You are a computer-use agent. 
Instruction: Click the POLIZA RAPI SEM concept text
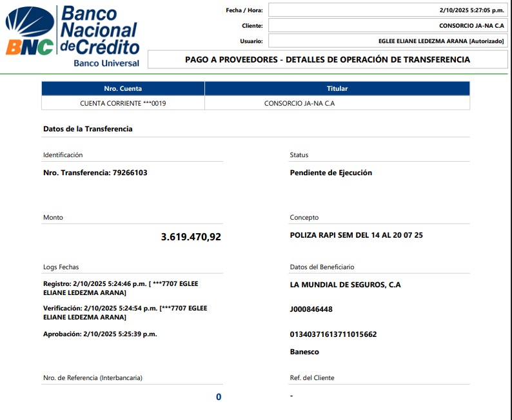tap(356, 235)
